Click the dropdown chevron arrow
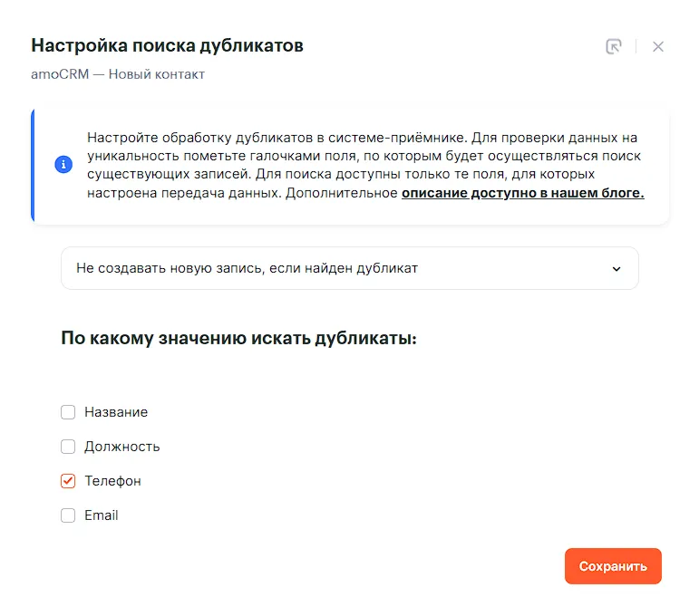Viewport: 699px width, 616px height. pyautogui.click(x=616, y=269)
